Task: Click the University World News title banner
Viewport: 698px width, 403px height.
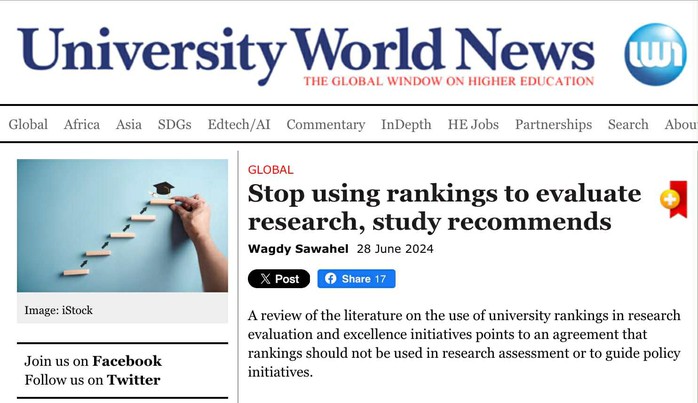Action: click(x=306, y=52)
